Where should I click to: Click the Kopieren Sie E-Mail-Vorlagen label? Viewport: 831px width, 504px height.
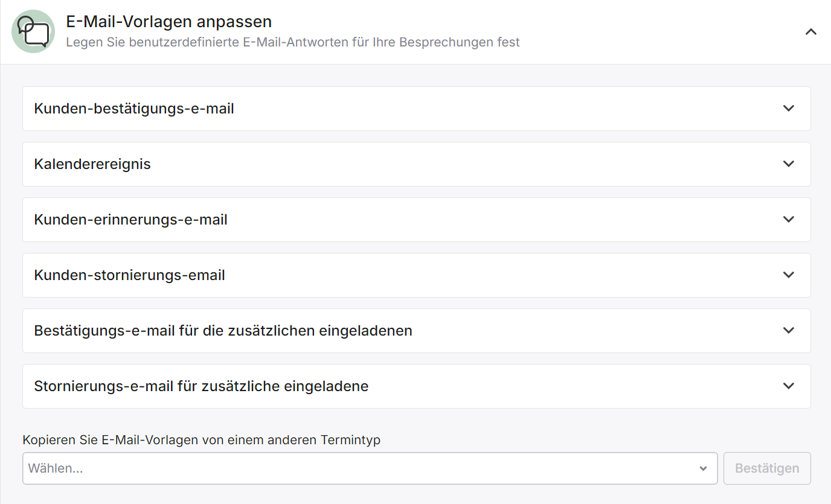click(202, 440)
